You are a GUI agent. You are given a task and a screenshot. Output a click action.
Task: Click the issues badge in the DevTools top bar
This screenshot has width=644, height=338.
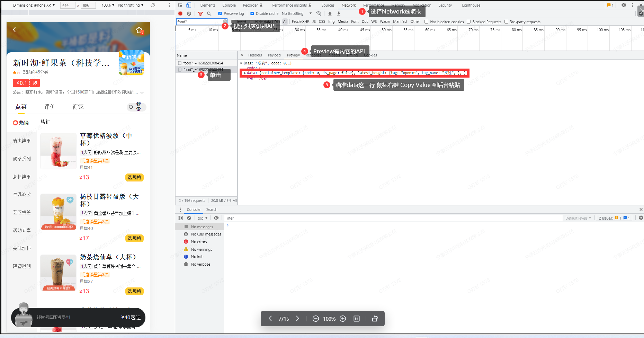coord(610,5)
